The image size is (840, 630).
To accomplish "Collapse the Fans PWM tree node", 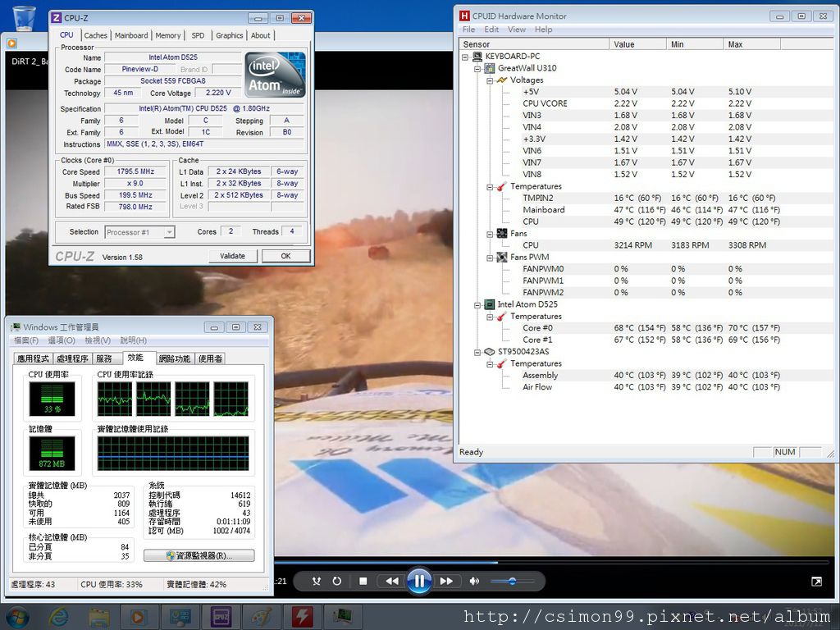I will point(491,258).
